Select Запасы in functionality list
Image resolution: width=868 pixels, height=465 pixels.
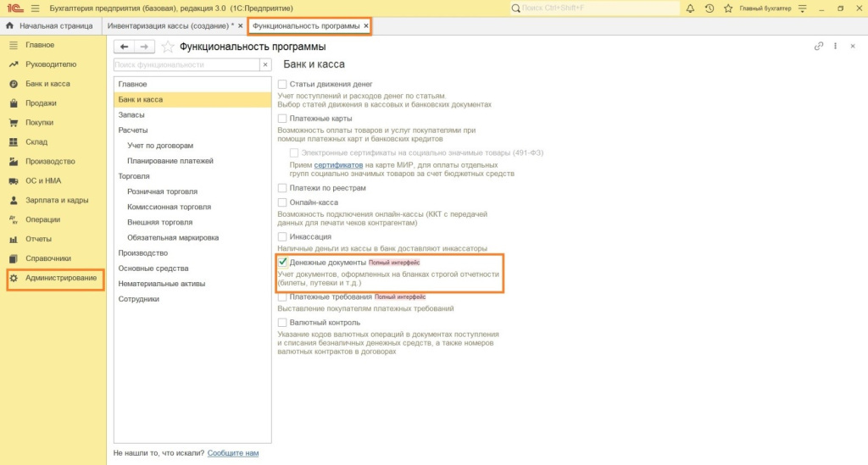pos(192,115)
